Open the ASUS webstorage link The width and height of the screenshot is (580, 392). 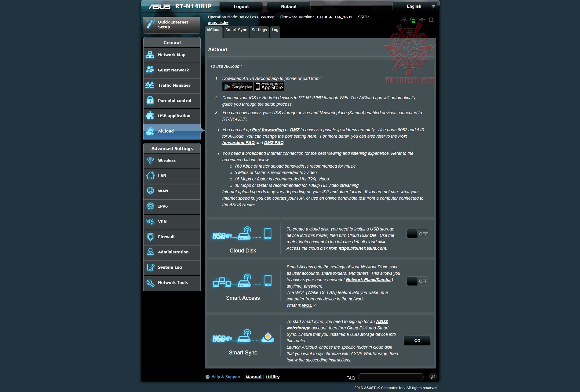point(337,325)
